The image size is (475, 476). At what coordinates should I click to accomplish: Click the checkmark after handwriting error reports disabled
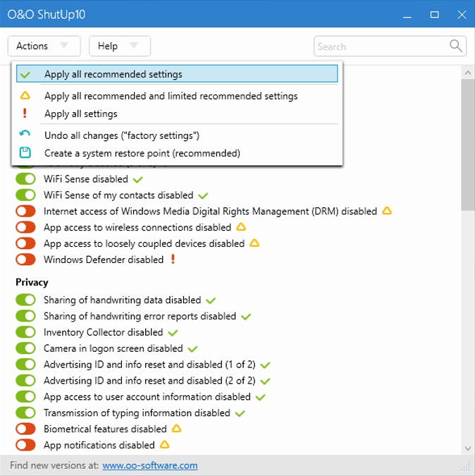pyautogui.click(x=246, y=317)
